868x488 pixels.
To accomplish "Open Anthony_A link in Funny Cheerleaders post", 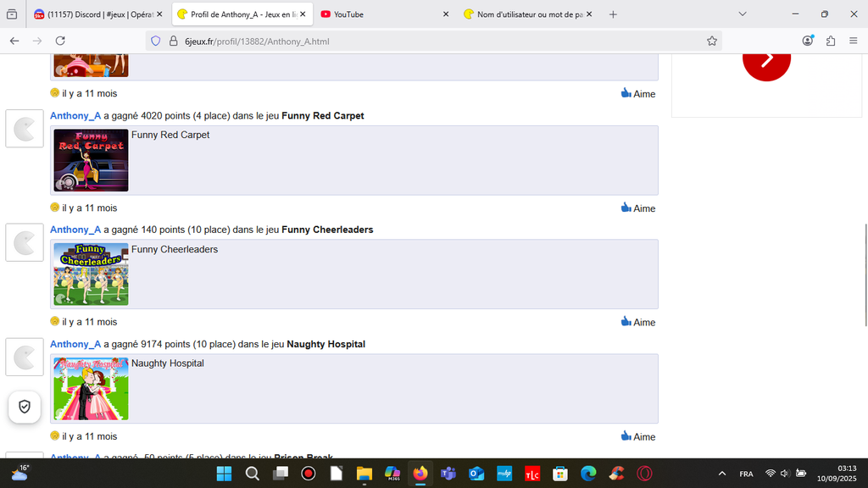I will click(75, 230).
